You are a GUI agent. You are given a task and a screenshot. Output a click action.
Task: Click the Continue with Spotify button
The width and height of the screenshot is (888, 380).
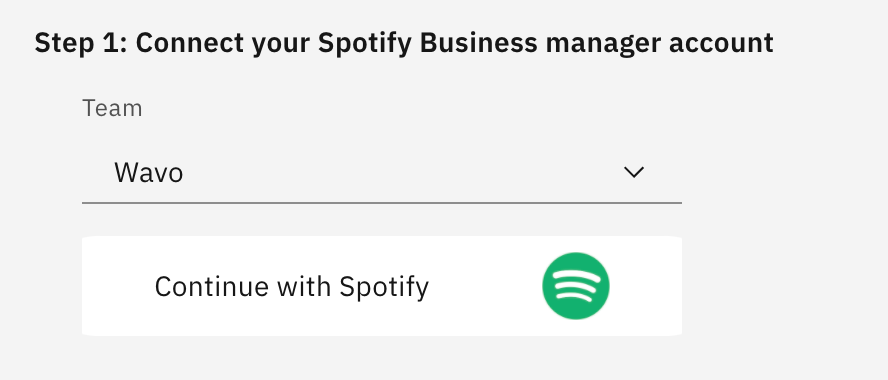point(382,286)
